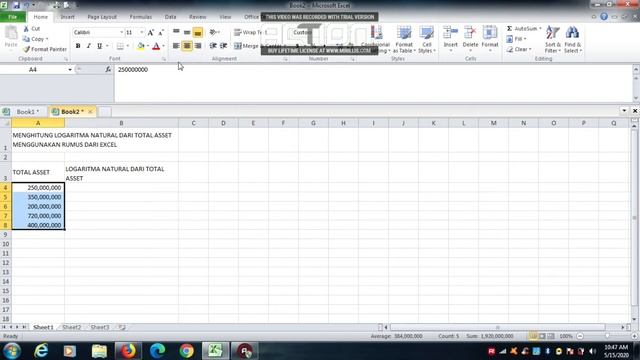Image resolution: width=640 pixels, height=360 pixels.
Task: Select Sheet3 worksheet tab
Action: pos(100,327)
